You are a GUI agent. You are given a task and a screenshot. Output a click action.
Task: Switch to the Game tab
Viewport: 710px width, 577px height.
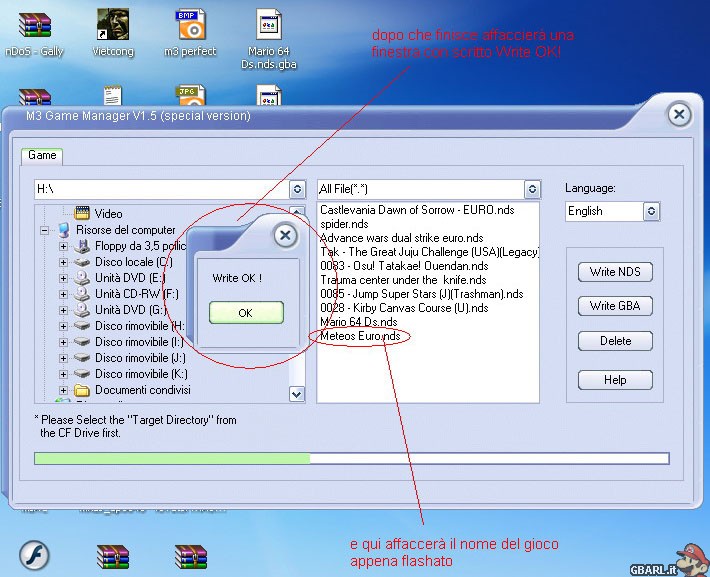coord(42,155)
